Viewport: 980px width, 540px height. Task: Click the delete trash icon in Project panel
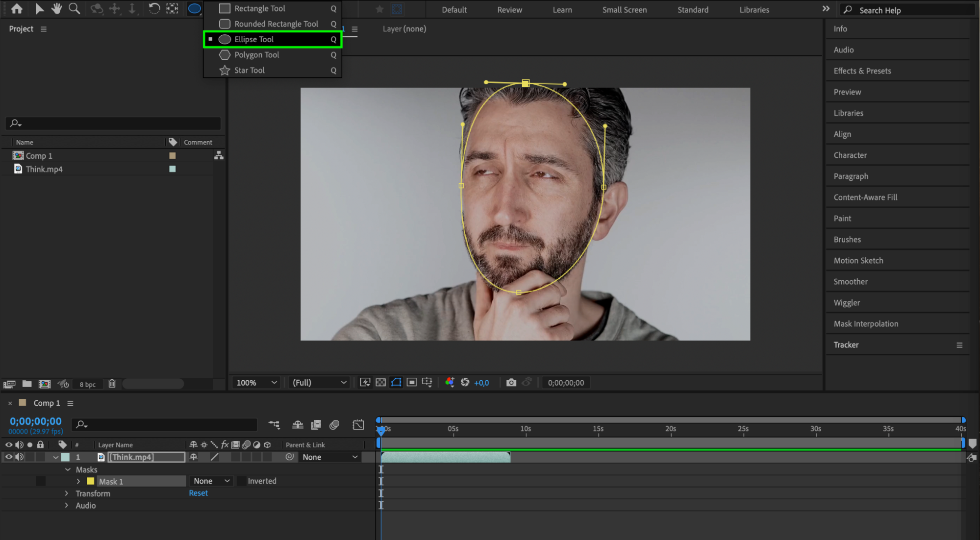click(x=112, y=384)
